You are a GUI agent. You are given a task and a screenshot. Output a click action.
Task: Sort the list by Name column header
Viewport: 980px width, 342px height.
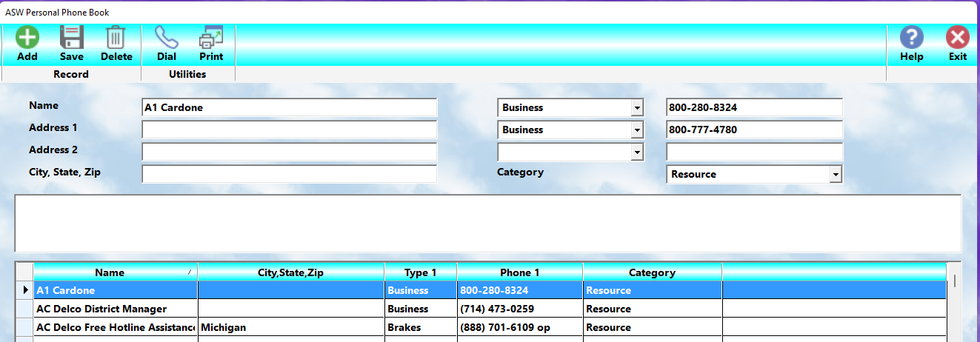click(116, 272)
